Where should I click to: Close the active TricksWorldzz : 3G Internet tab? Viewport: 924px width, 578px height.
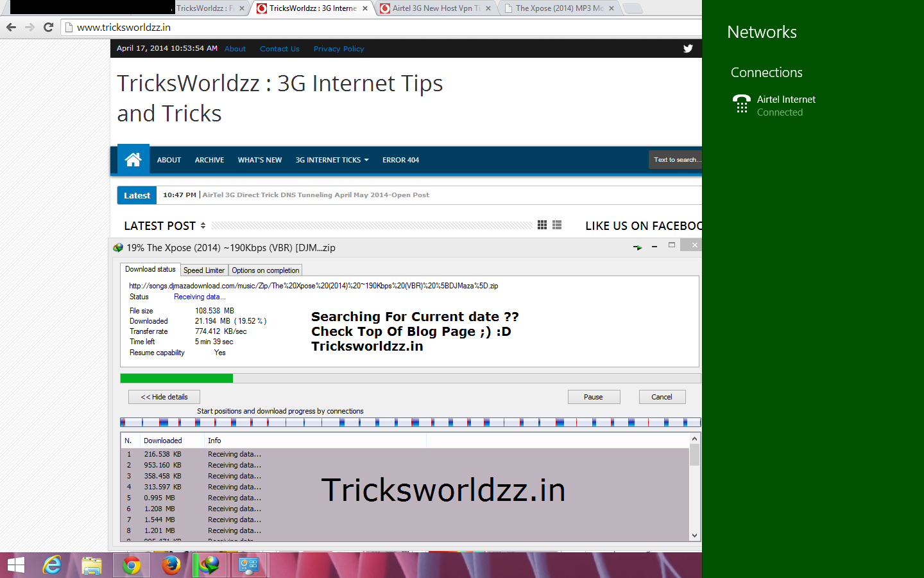365,8
